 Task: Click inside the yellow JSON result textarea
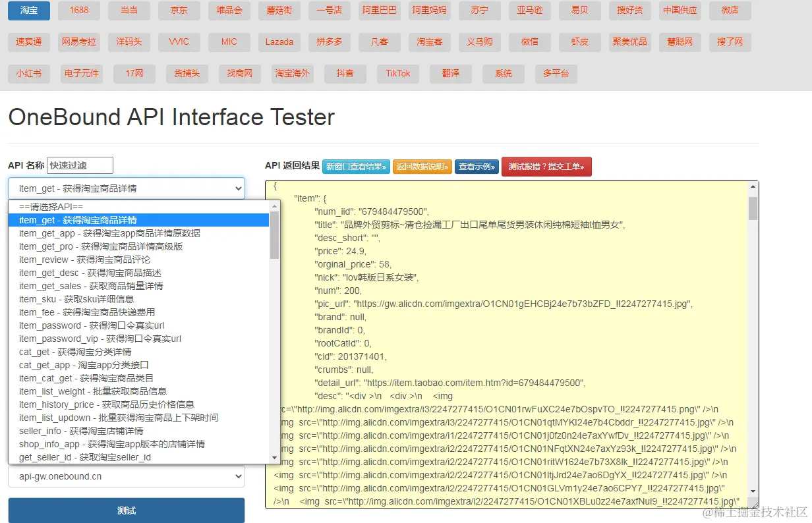(512, 344)
